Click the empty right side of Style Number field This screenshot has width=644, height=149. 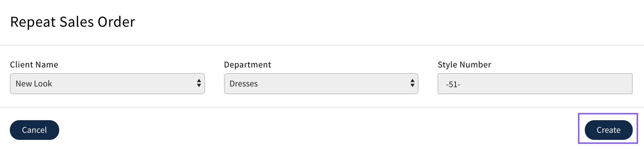[x=581, y=84]
